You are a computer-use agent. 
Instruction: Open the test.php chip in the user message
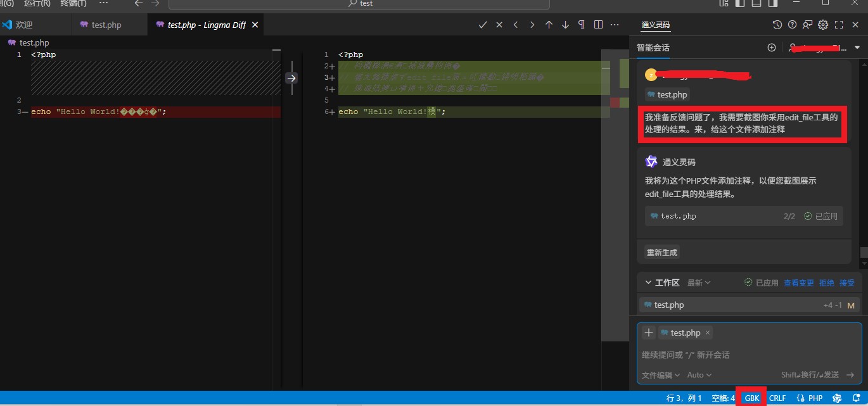pyautogui.click(x=667, y=94)
